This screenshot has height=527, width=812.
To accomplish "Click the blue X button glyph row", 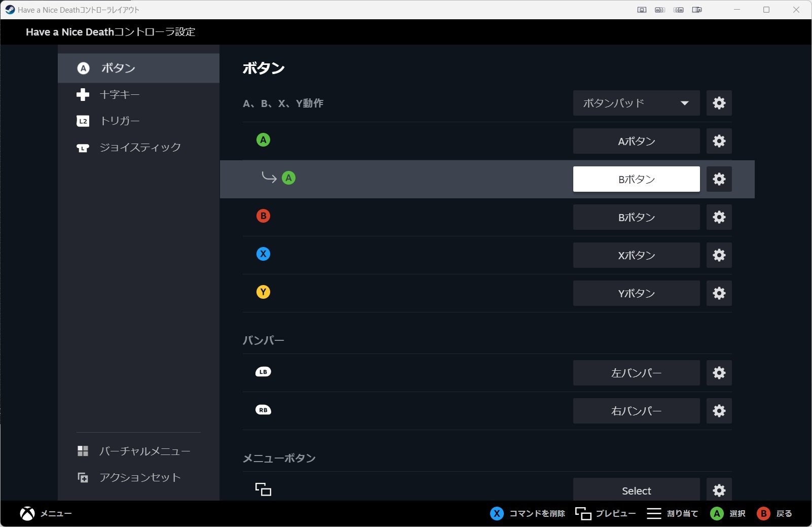I will coord(263,254).
